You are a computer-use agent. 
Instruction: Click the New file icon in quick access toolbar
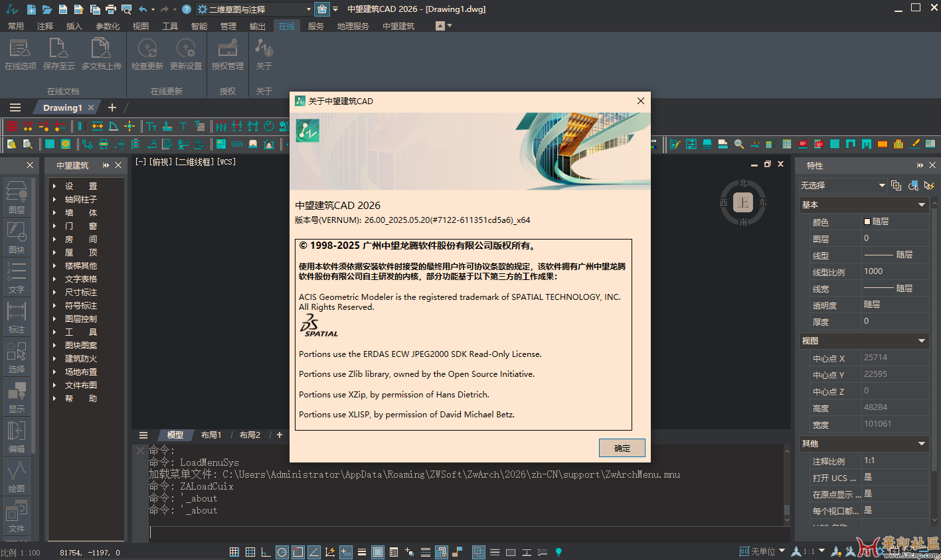(x=31, y=9)
